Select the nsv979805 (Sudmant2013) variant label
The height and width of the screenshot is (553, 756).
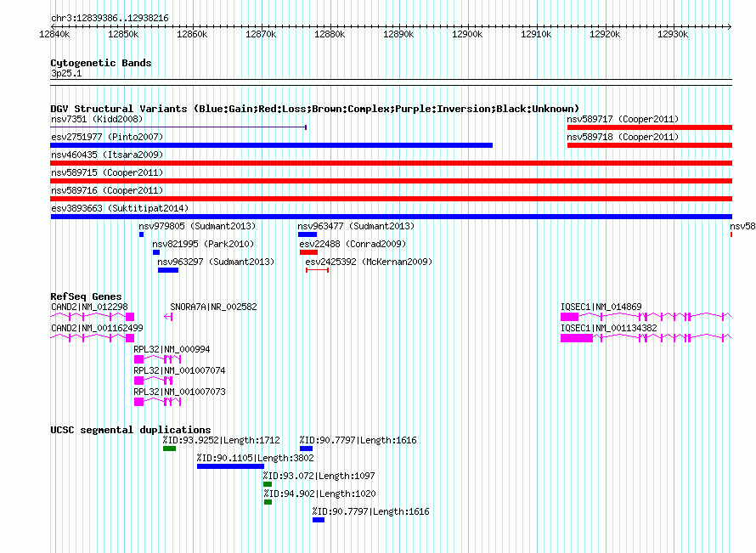pyautogui.click(x=197, y=226)
